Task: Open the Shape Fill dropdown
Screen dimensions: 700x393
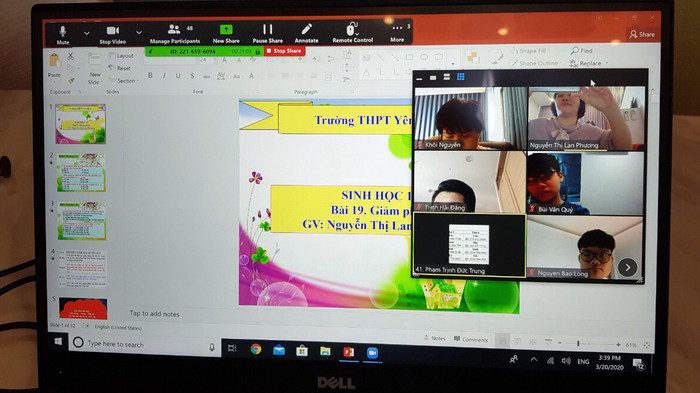Action: (x=530, y=51)
